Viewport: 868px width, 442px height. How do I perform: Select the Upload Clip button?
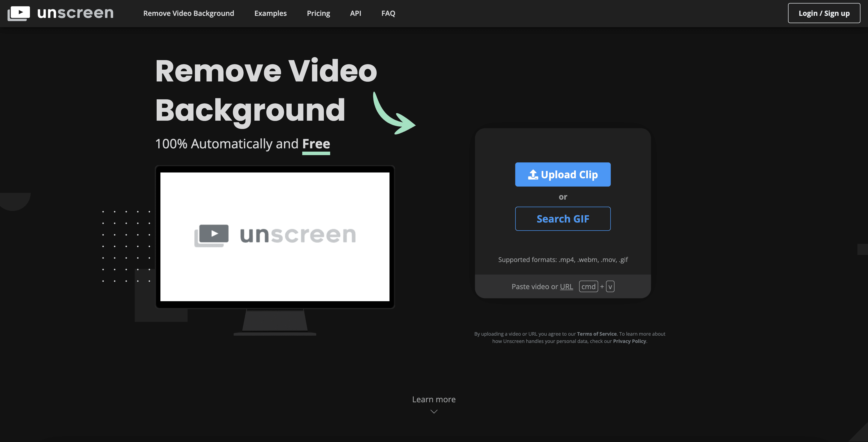coord(563,174)
